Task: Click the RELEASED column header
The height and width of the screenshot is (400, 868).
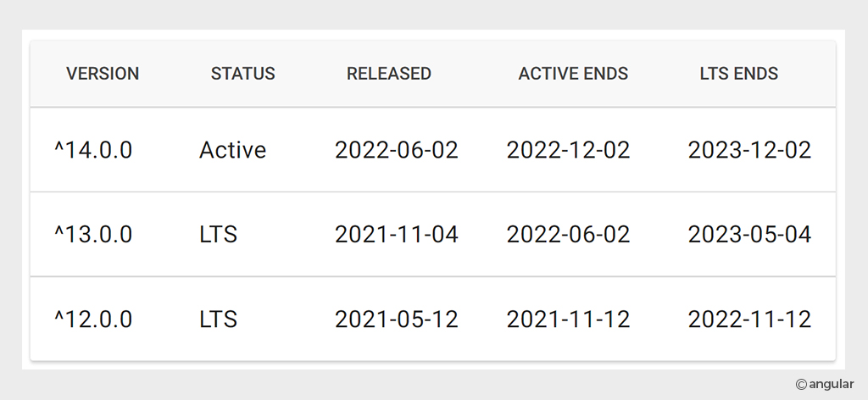Action: tap(388, 74)
